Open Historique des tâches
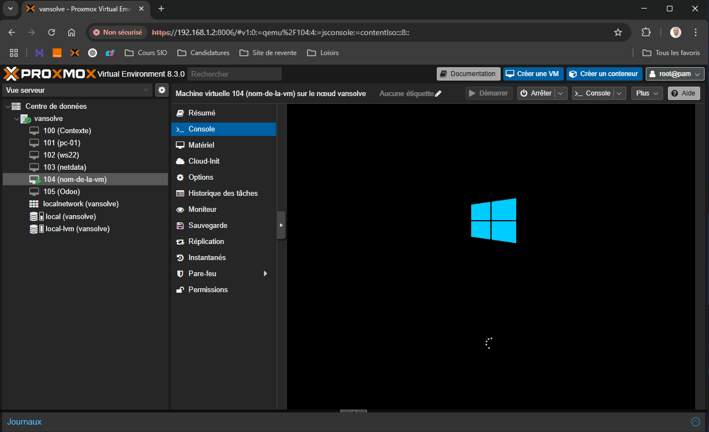The width and height of the screenshot is (709, 432). pyautogui.click(x=223, y=194)
